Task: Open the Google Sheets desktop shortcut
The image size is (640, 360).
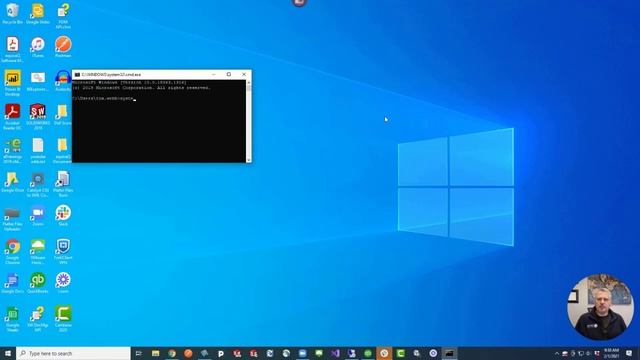Action: (13, 318)
